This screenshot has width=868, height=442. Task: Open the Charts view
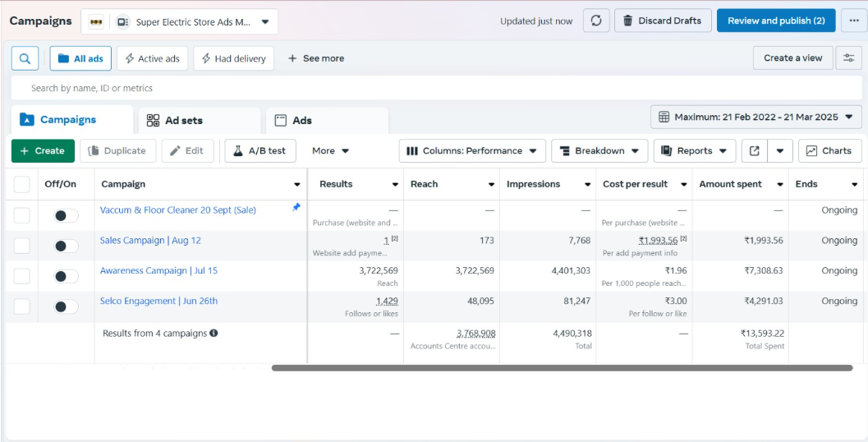829,151
